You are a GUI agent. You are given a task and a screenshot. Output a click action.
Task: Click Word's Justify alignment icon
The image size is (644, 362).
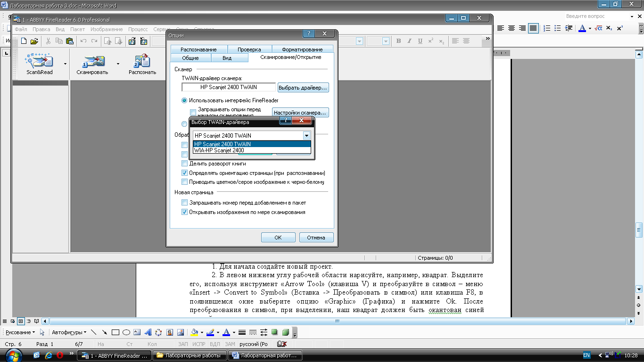[533, 28]
